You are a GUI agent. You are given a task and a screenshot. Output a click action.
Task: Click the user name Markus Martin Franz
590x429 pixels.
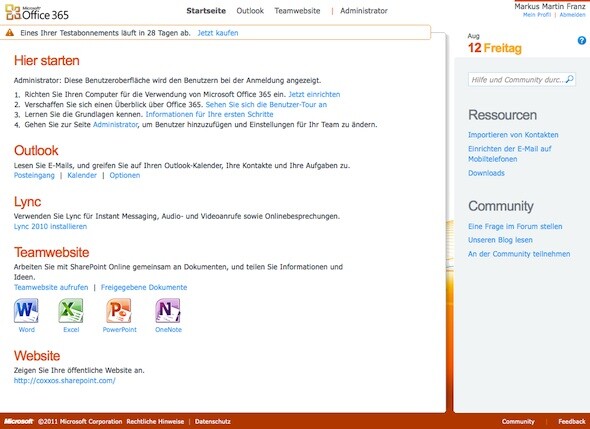tap(550, 6)
